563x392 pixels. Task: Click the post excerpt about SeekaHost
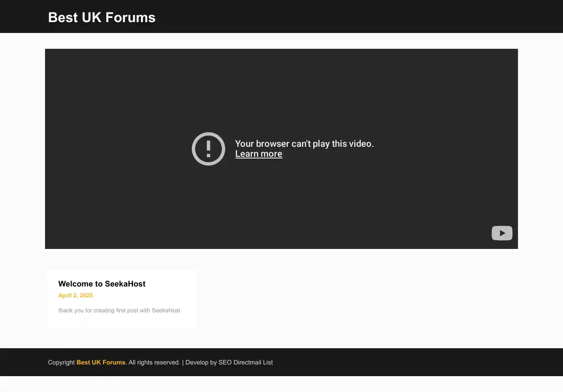(119, 310)
